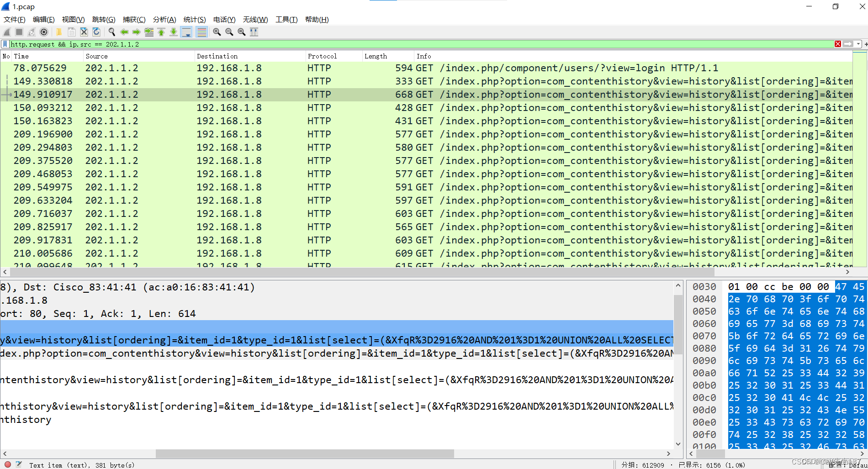Open the 捕获(C) menu

pyautogui.click(x=134, y=19)
